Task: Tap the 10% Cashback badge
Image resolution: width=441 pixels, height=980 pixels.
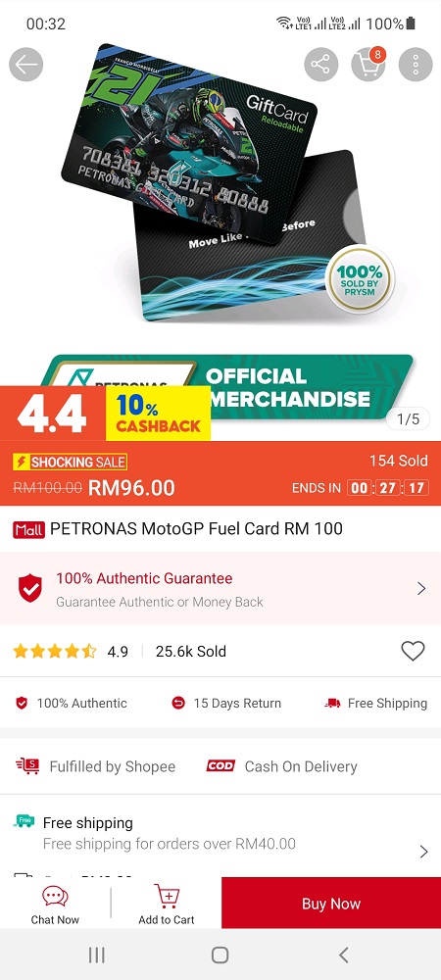Action: coord(158,414)
